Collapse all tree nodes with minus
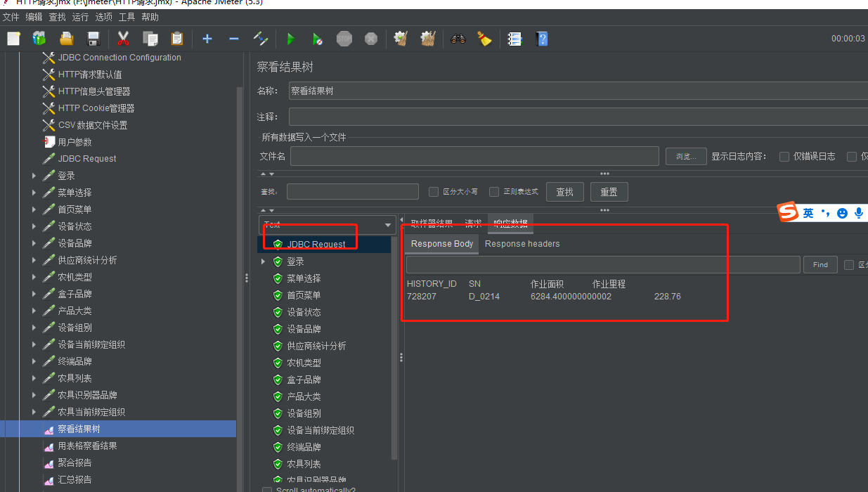The height and width of the screenshot is (492, 868). (x=234, y=39)
